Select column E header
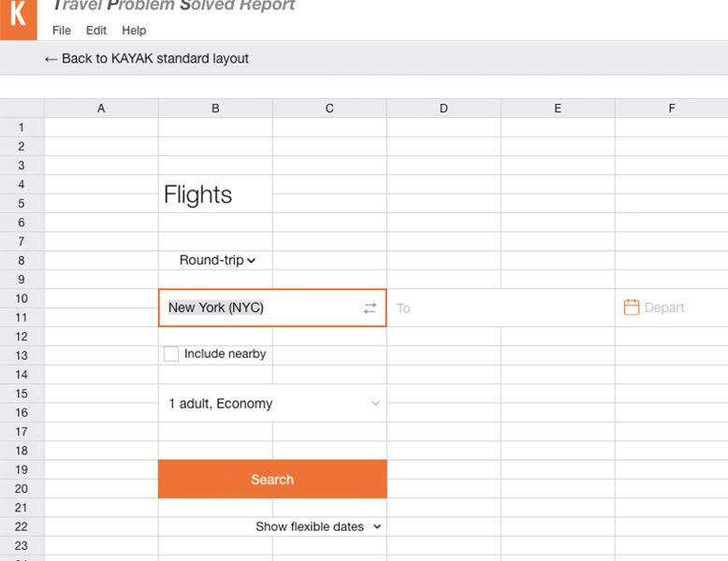The width and height of the screenshot is (728, 561). (x=558, y=108)
